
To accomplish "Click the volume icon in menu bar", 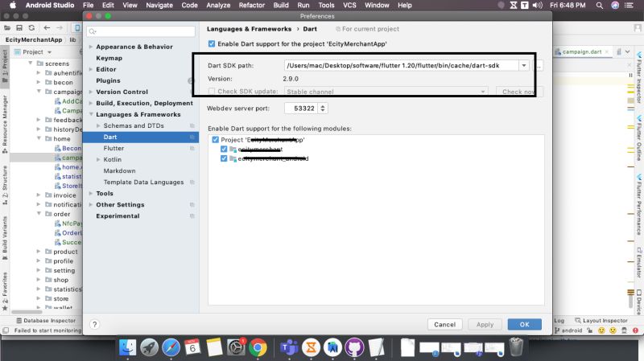I will (537, 6).
